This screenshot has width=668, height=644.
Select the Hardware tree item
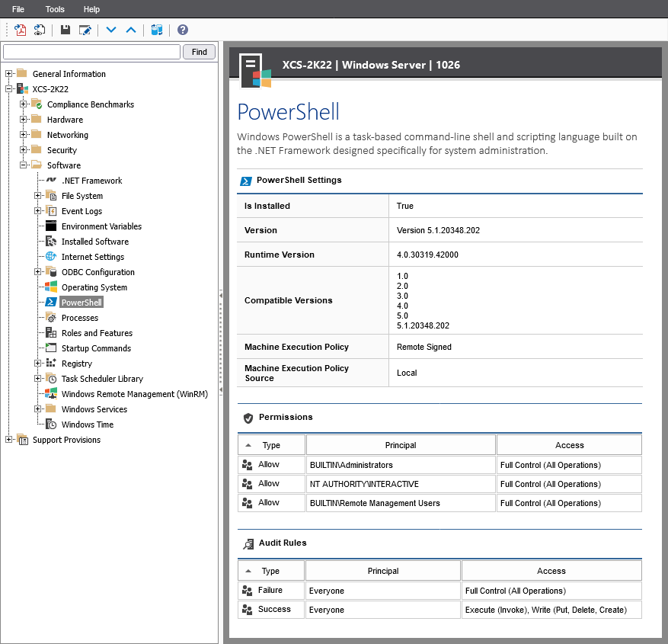pyautogui.click(x=65, y=120)
